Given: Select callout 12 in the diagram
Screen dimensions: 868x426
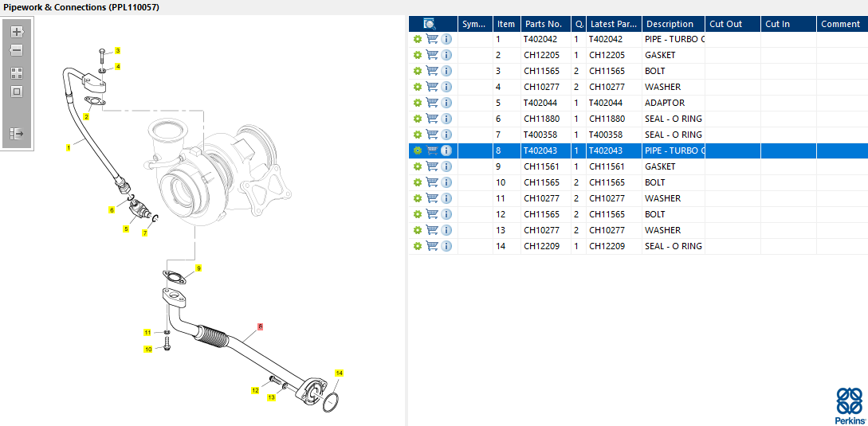Looking at the screenshot, I should point(255,391).
